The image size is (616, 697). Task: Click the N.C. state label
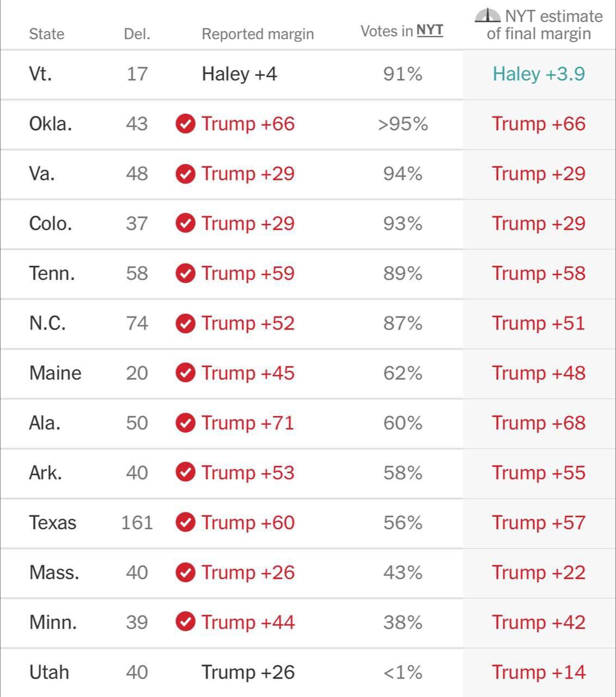(x=47, y=323)
